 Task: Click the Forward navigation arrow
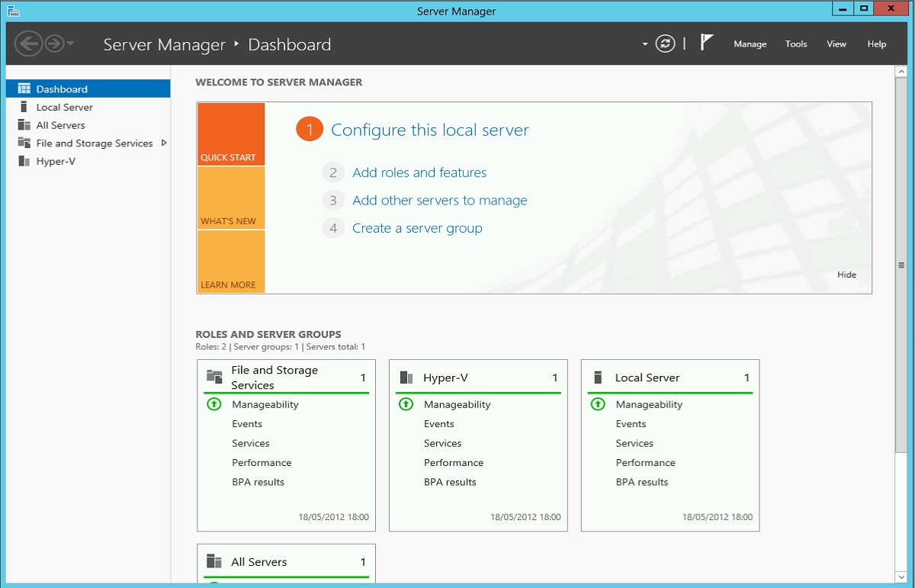click(x=54, y=43)
